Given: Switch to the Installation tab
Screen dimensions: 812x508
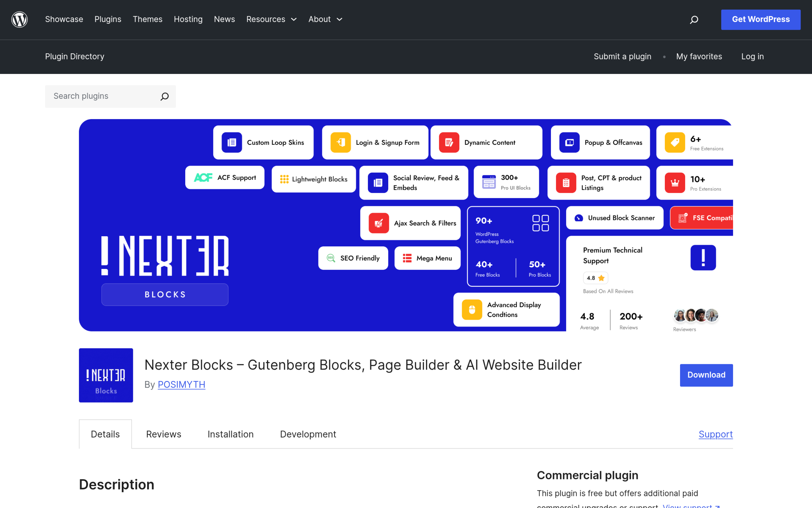Looking at the screenshot, I should pos(231,434).
